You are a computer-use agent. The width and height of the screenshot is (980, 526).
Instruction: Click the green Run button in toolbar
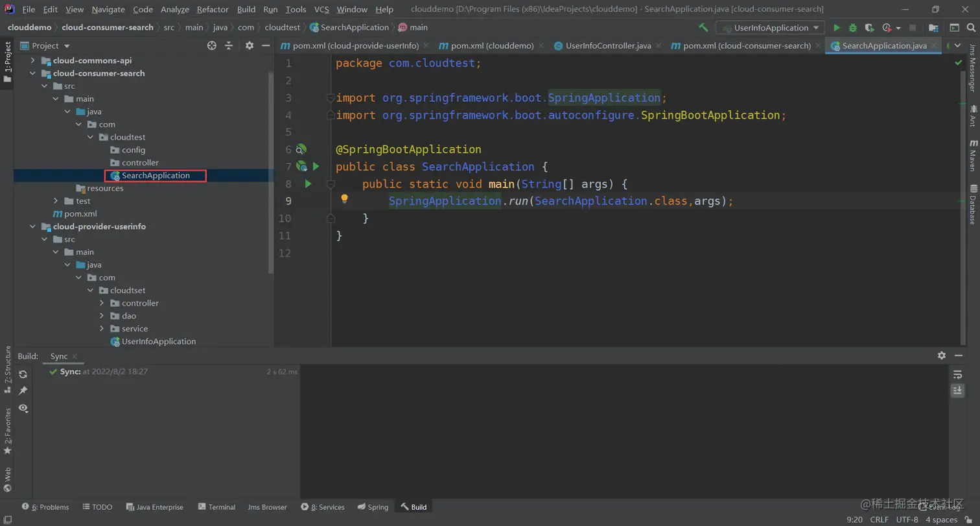tap(837, 28)
